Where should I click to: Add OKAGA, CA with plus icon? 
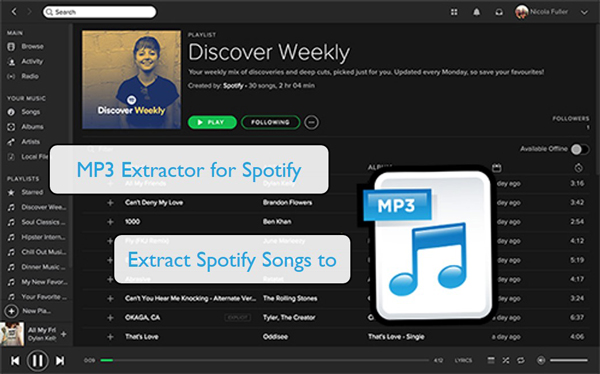tap(110, 318)
